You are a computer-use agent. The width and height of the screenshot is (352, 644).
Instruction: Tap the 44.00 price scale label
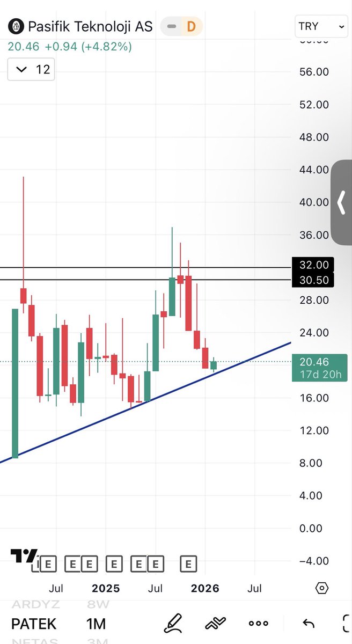314,170
